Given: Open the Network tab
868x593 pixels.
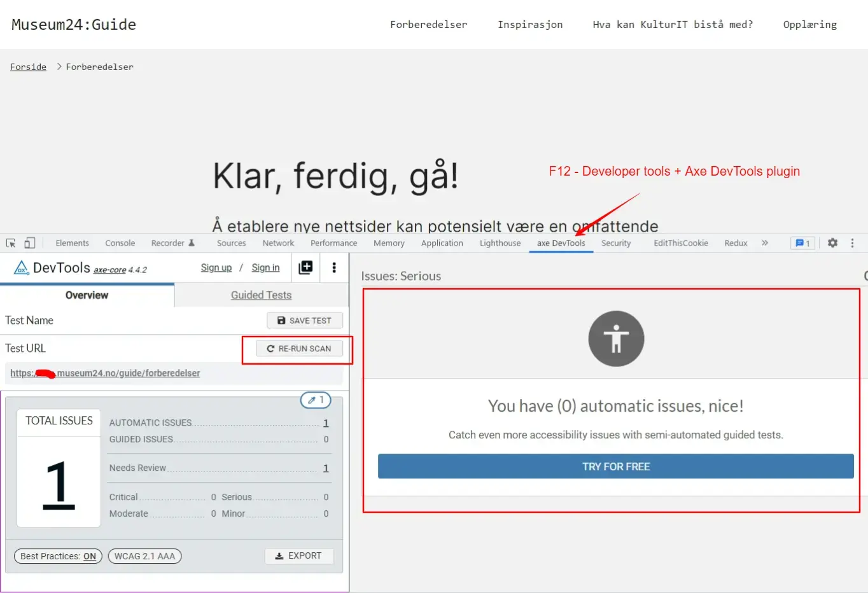Looking at the screenshot, I should pyautogui.click(x=278, y=243).
